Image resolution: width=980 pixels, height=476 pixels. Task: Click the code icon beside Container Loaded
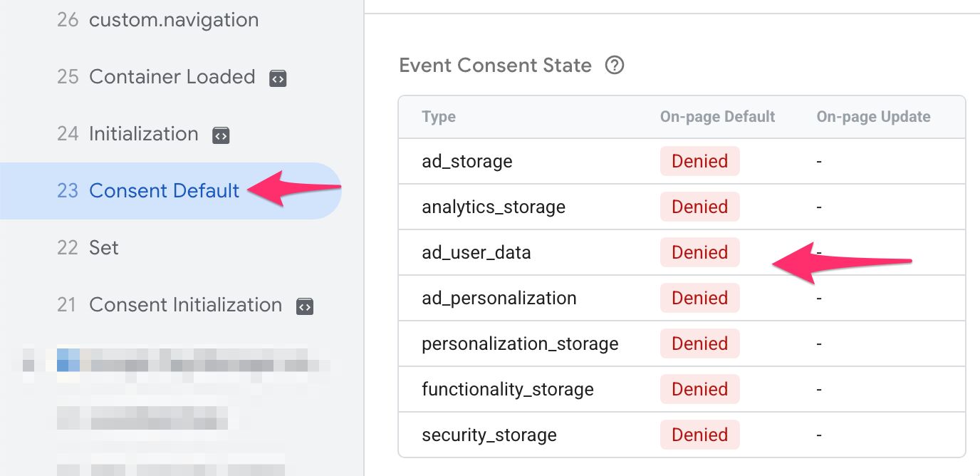click(278, 78)
